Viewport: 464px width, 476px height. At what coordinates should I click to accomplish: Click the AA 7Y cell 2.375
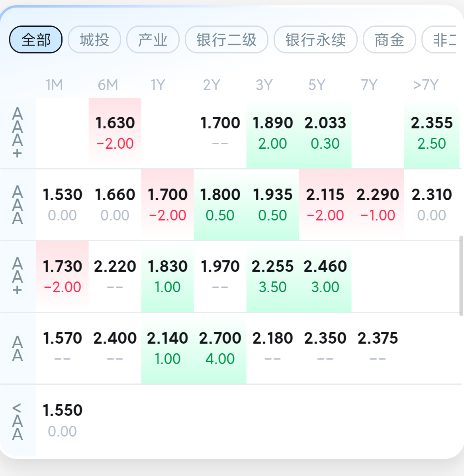pyautogui.click(x=378, y=348)
